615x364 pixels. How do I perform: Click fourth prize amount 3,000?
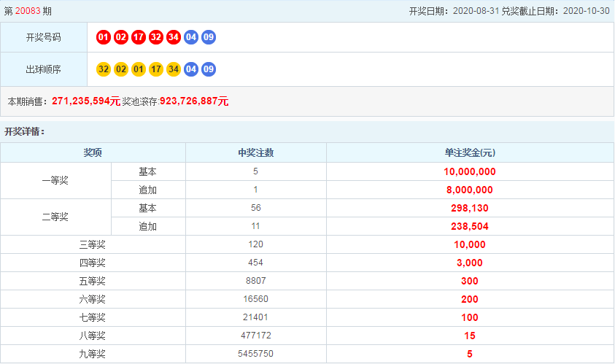point(470,263)
